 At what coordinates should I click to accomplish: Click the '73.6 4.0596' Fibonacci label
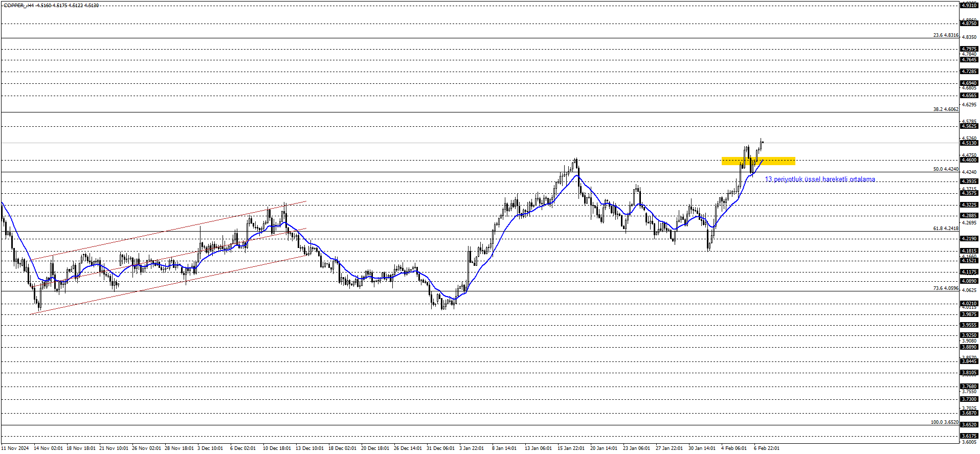coord(946,288)
